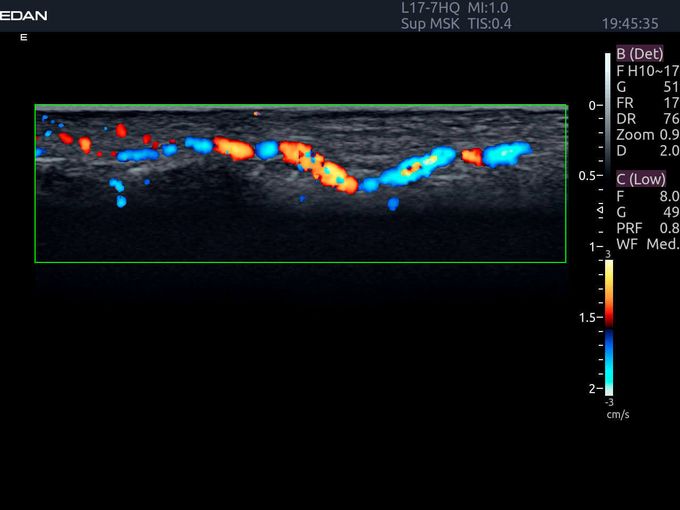Select the C (Low) color mode header
The width and height of the screenshot is (680, 510).
point(640,179)
